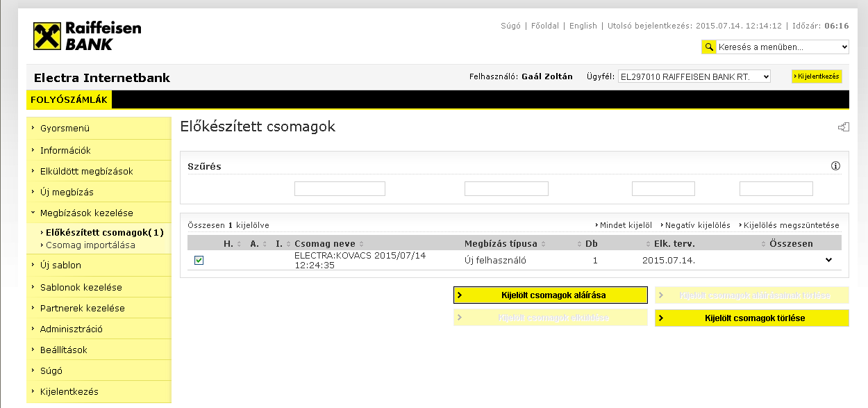Click the date cell 2015.07.14.
This screenshot has width=868, height=408.
point(669,261)
